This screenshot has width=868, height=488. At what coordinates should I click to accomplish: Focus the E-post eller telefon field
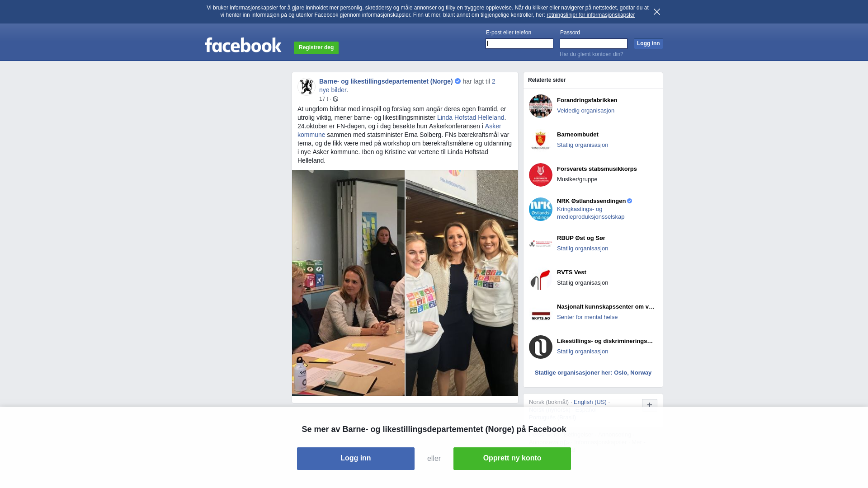coord(519,43)
